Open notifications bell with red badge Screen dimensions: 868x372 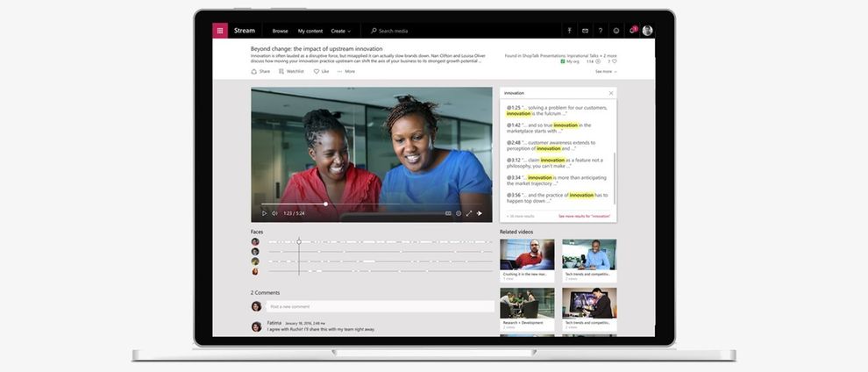633,31
